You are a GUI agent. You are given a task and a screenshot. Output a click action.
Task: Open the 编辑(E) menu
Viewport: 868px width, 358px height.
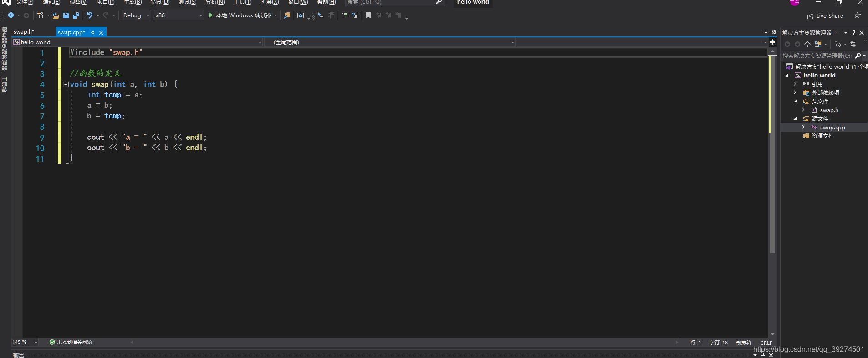(51, 2)
